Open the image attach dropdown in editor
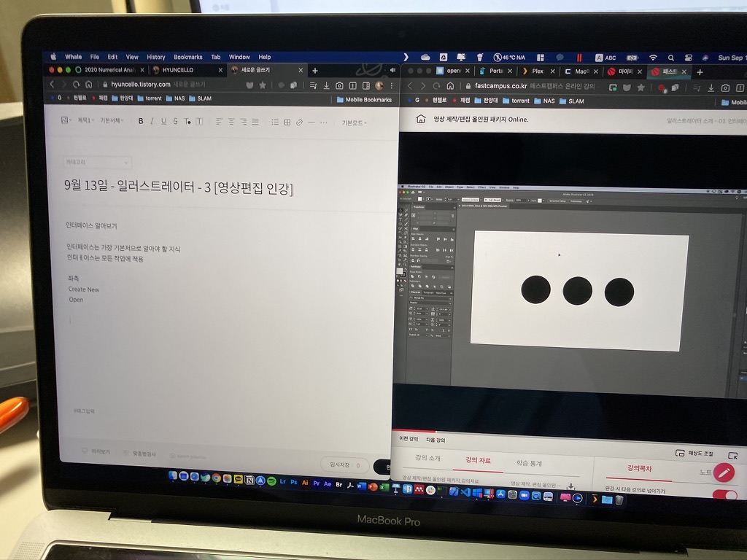The height and width of the screenshot is (560, 747). pyautogui.click(x=66, y=120)
